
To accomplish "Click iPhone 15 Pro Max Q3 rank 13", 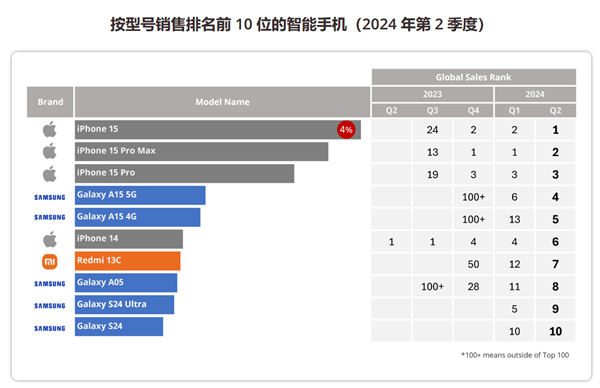I will tap(432, 152).
